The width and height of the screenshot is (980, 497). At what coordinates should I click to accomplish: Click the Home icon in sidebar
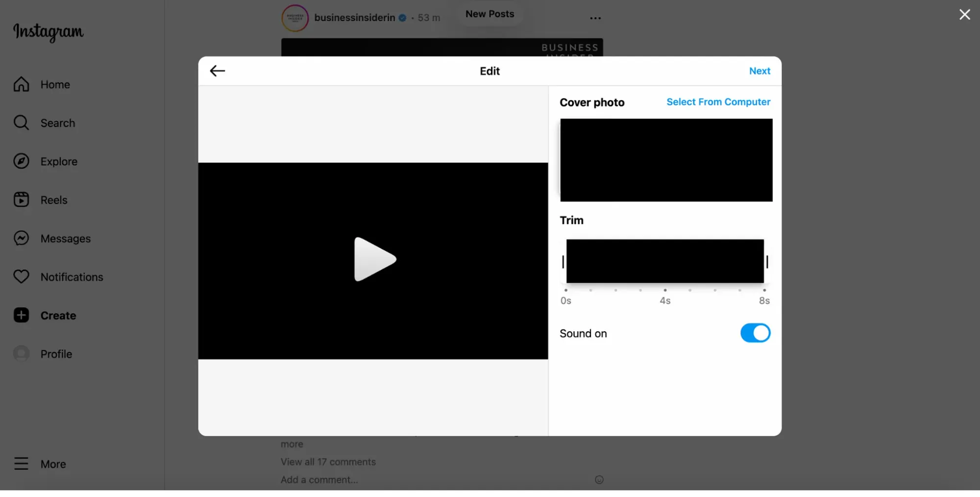pos(21,84)
